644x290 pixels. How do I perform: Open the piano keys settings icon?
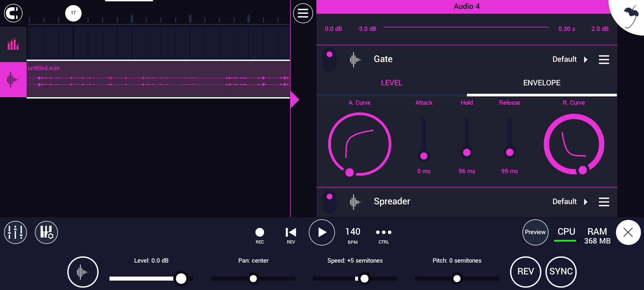point(46,232)
